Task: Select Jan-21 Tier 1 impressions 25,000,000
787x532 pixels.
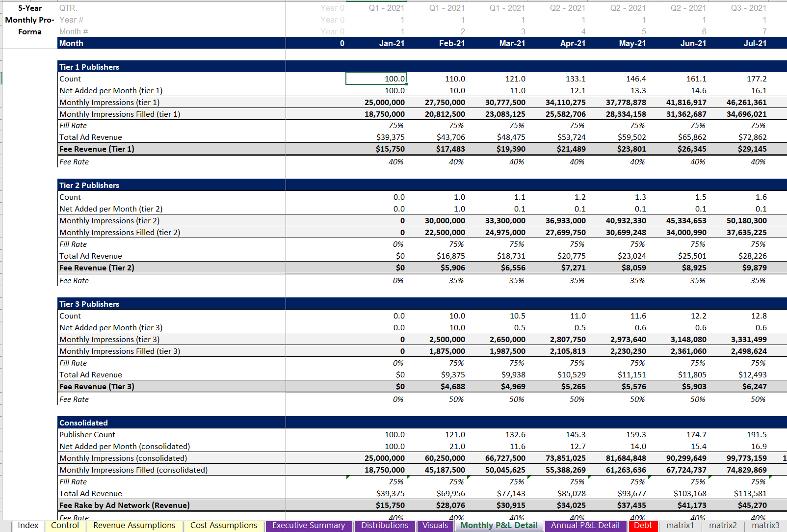Action: (x=376, y=102)
